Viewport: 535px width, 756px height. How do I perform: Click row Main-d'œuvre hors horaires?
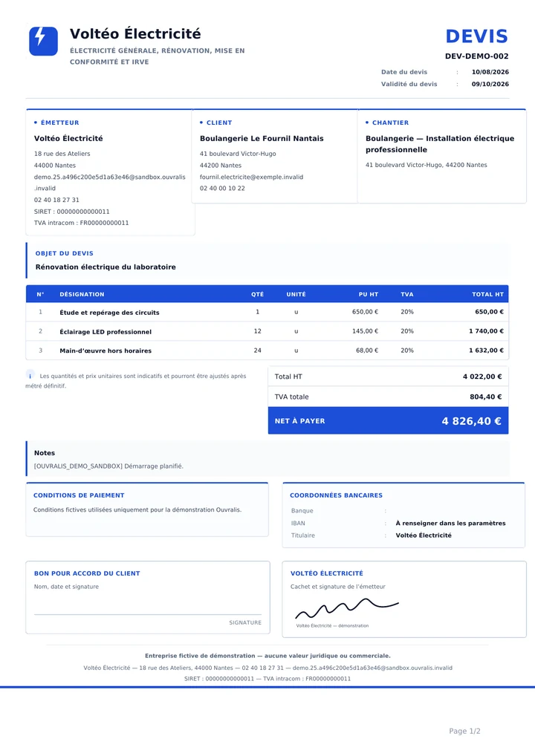click(x=267, y=351)
